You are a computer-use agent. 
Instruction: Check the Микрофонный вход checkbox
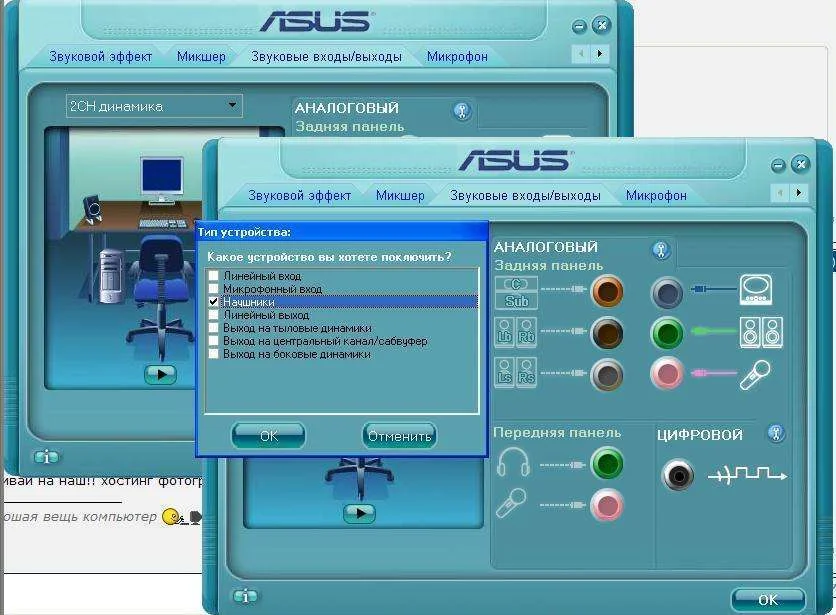[x=213, y=289]
